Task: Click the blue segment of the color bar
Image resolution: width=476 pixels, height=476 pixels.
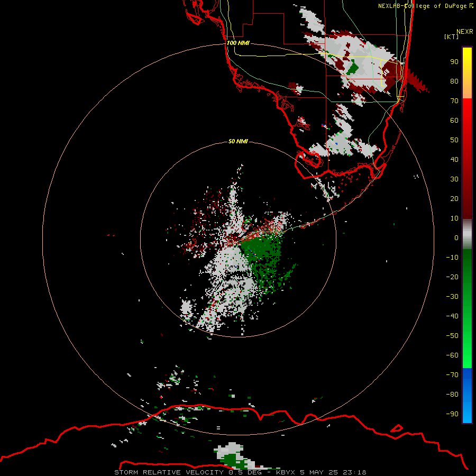Action: [x=467, y=395]
